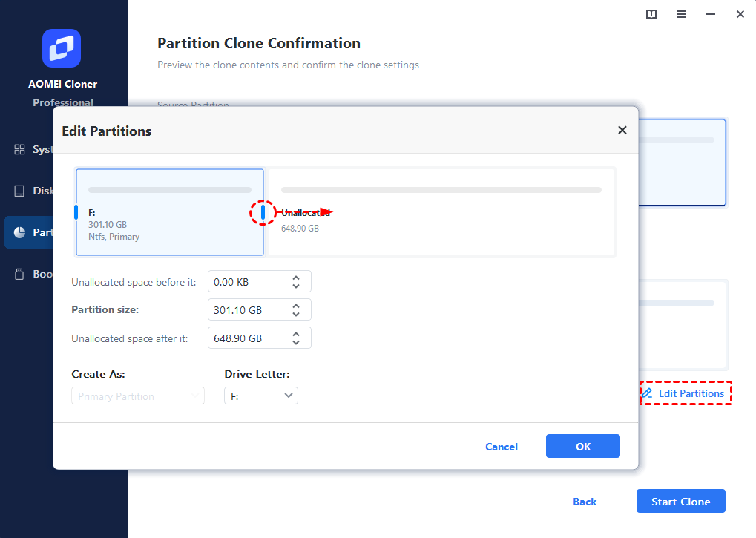Open the Create As Primary Partition dropdown
756x538 pixels.
click(x=138, y=396)
